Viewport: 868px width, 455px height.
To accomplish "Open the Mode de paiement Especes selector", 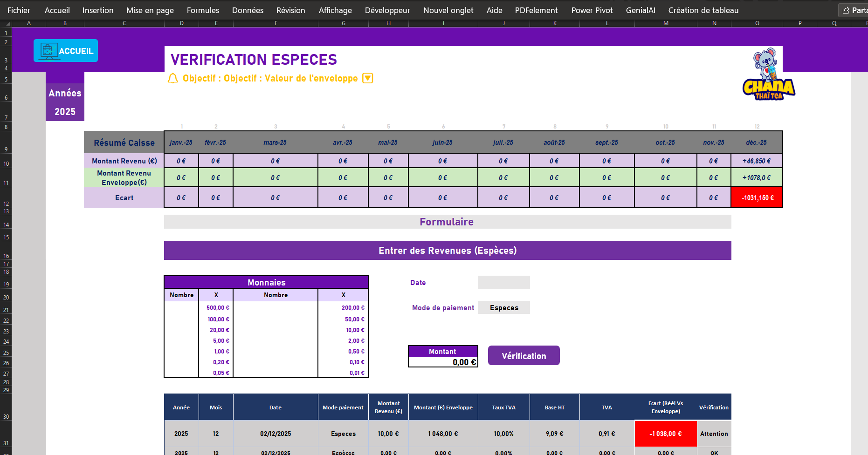I will (503, 308).
